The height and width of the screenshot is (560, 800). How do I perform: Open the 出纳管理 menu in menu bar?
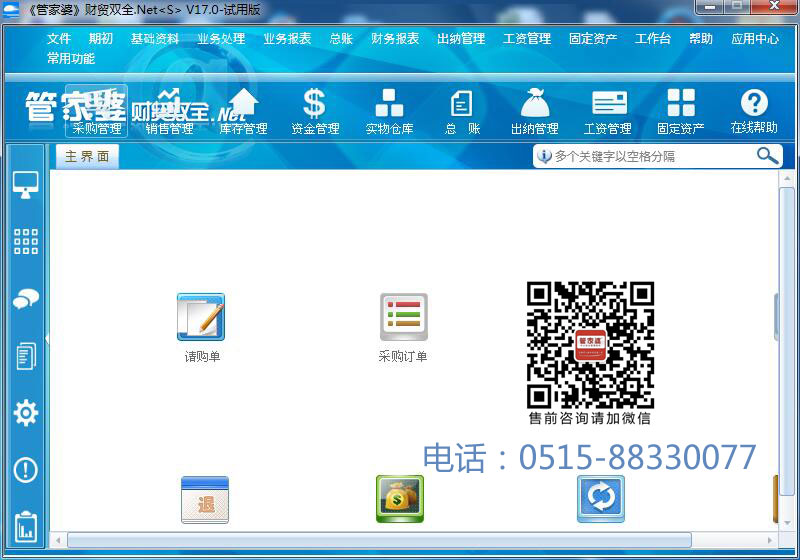tap(461, 39)
